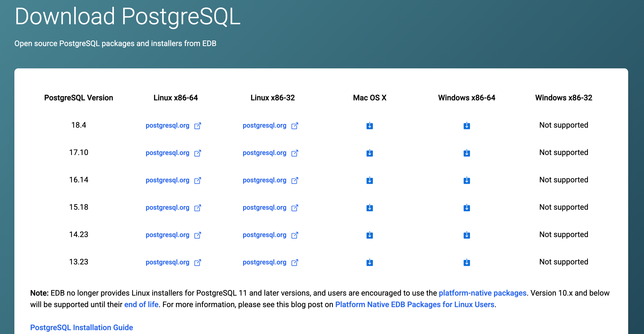
Task: Select the 13.23 version cell
Action: point(78,262)
